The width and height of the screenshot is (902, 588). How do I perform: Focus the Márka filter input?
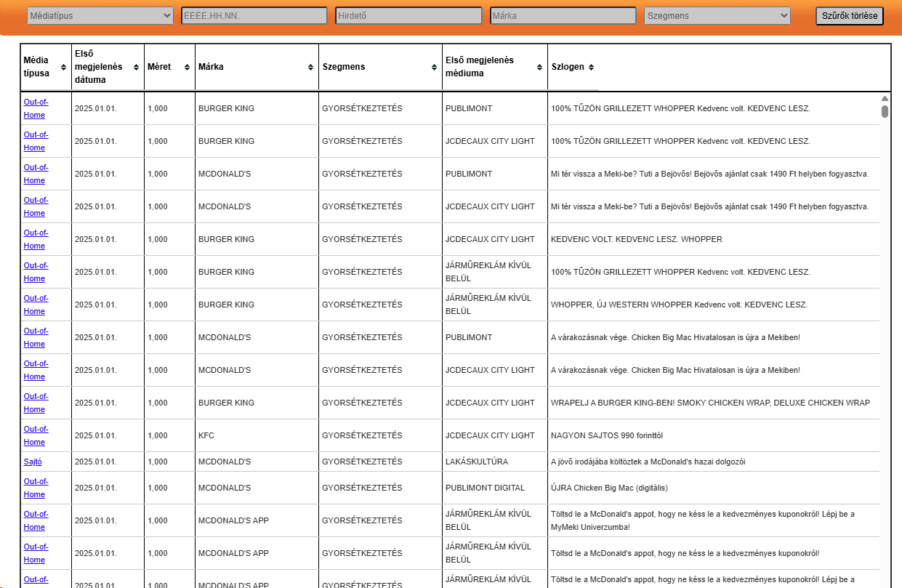pyautogui.click(x=563, y=15)
